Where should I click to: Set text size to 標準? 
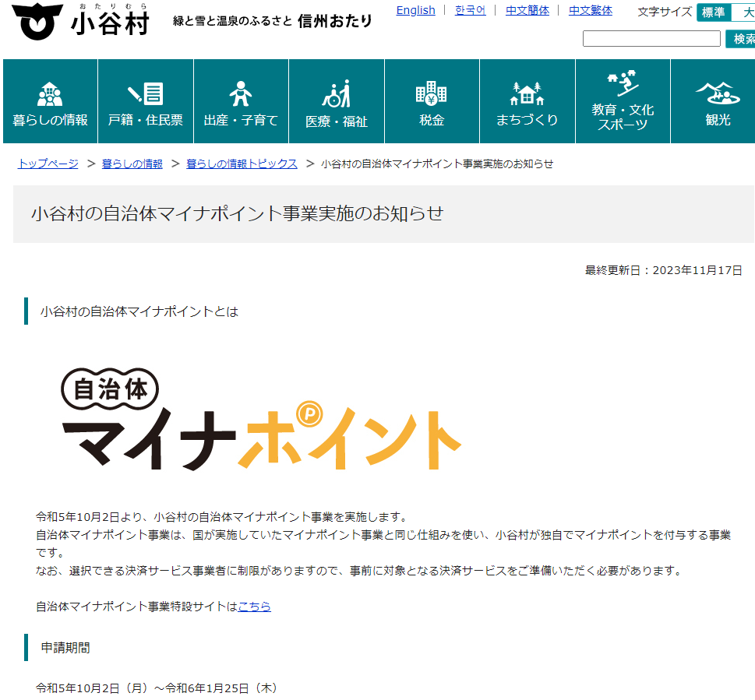pyautogui.click(x=714, y=12)
